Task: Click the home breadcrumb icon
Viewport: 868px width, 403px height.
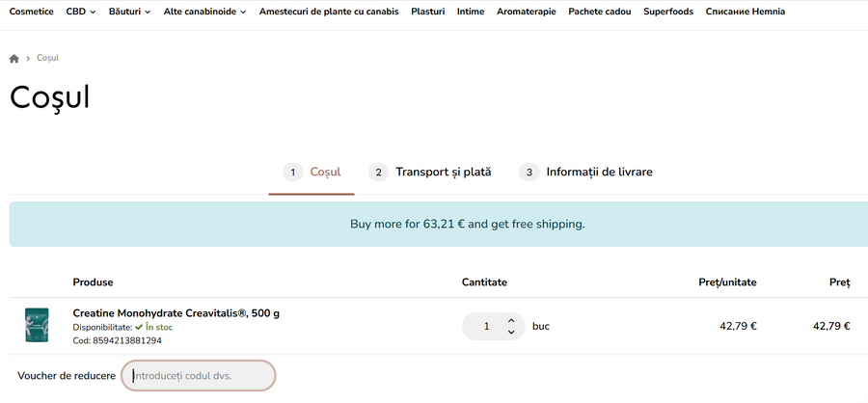Action: tap(14, 59)
